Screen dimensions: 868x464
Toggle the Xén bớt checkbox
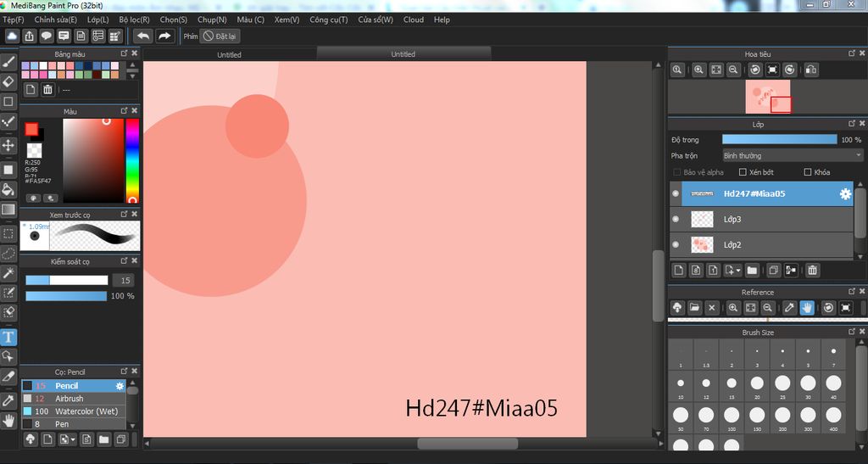click(743, 172)
